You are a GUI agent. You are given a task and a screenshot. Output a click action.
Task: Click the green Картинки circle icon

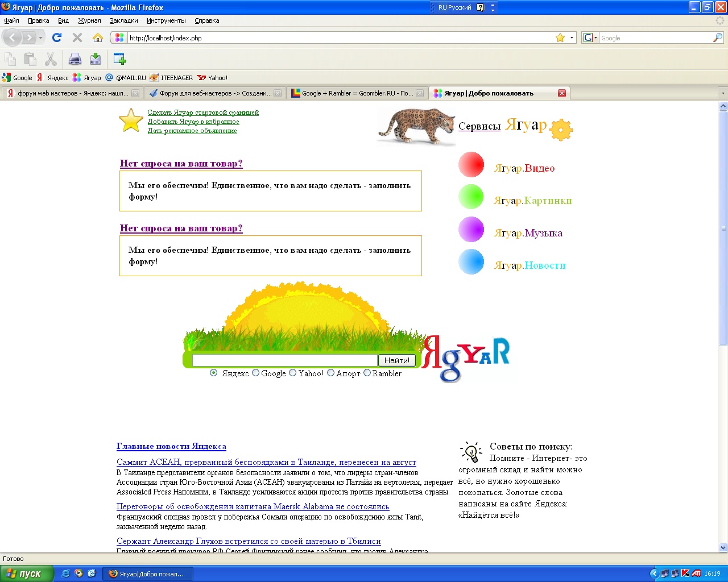coord(471,197)
